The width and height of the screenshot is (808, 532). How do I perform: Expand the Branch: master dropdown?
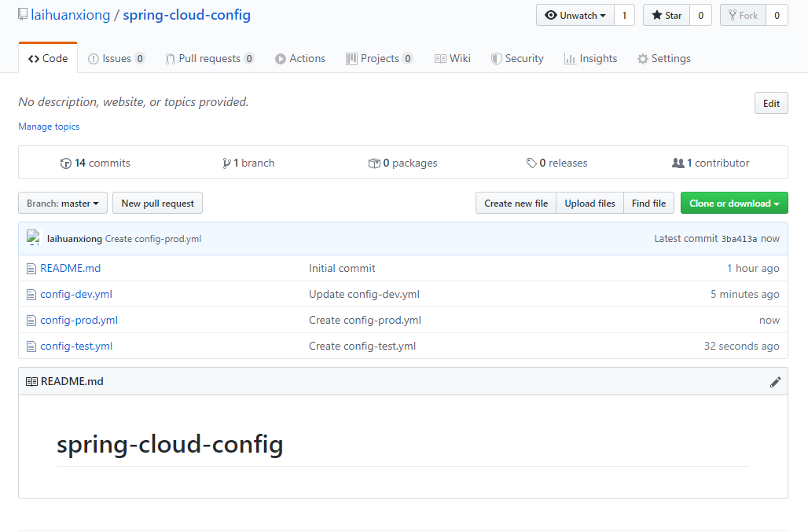click(x=63, y=203)
